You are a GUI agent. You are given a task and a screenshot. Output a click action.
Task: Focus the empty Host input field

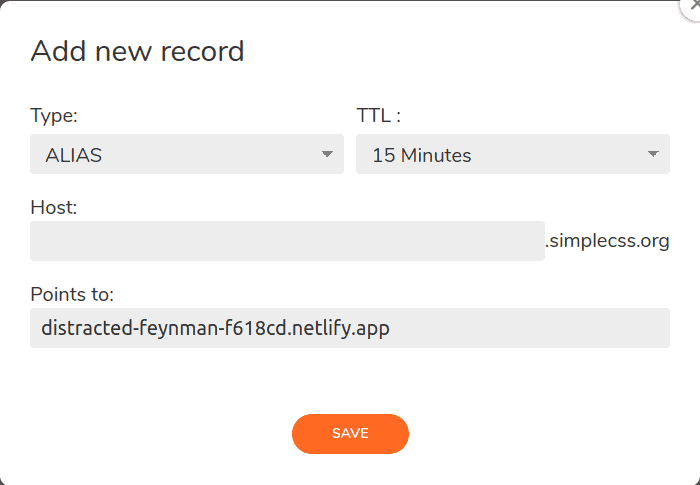(287, 241)
